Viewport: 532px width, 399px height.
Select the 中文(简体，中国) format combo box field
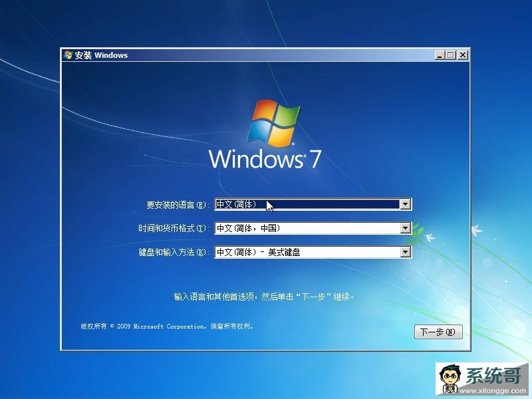(313, 228)
